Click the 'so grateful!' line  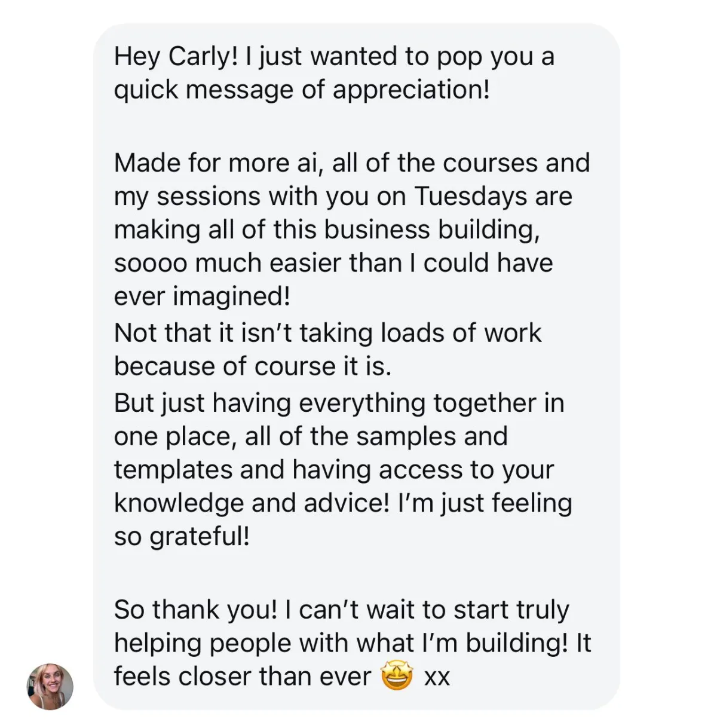pos(182,537)
